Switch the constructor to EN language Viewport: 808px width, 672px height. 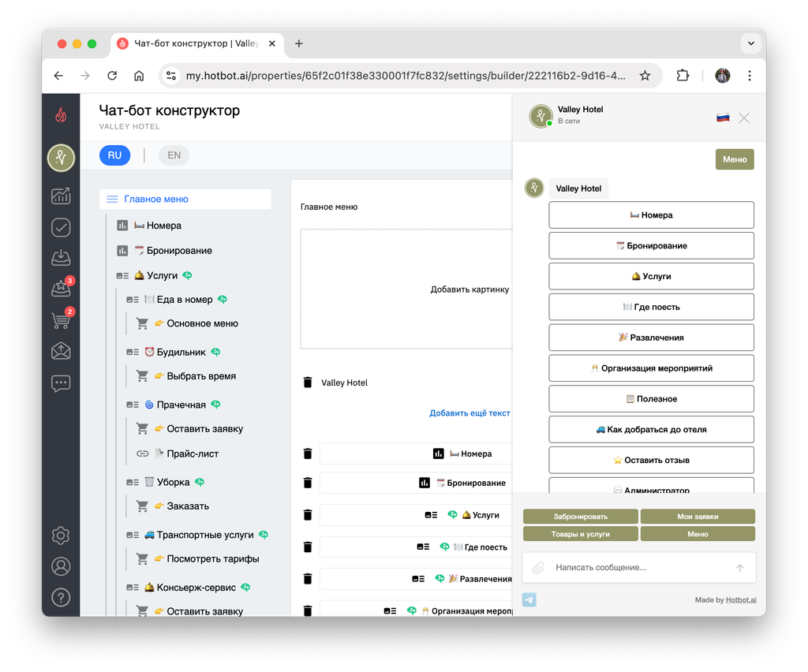[174, 155]
